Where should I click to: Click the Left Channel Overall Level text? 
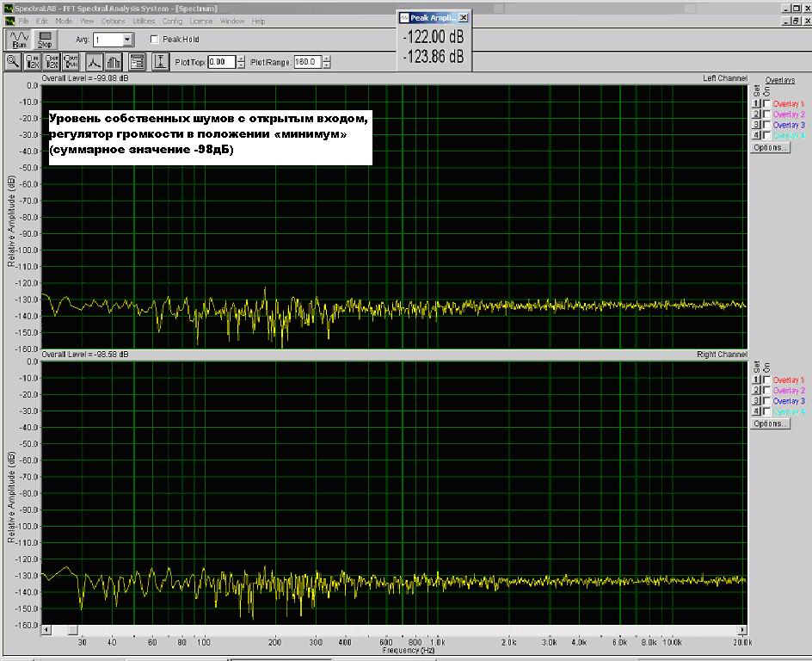click(85, 78)
